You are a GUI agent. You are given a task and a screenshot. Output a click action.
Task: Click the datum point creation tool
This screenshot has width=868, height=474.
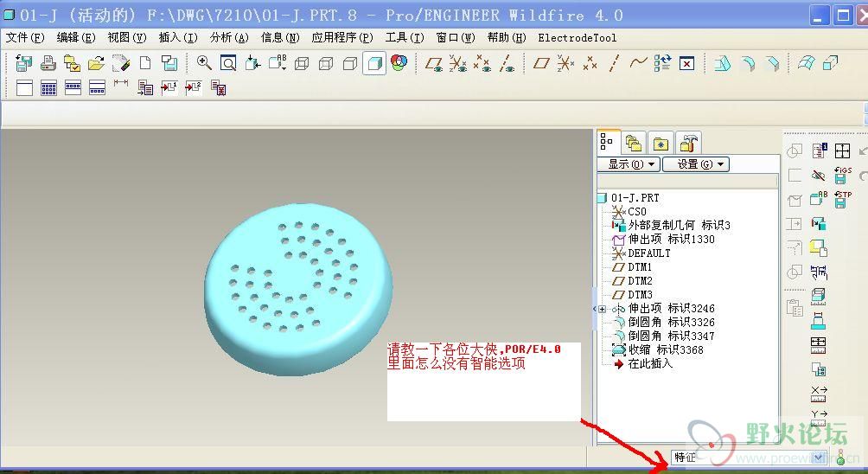[x=590, y=64]
